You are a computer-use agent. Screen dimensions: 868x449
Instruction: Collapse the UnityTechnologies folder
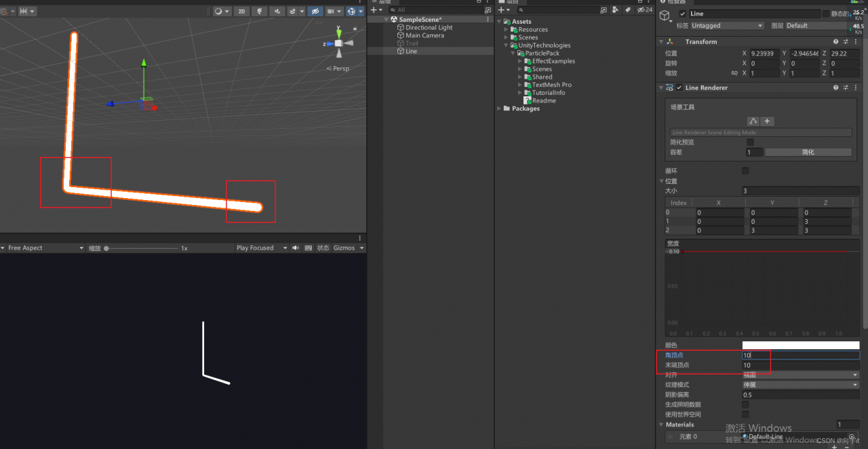click(x=506, y=45)
